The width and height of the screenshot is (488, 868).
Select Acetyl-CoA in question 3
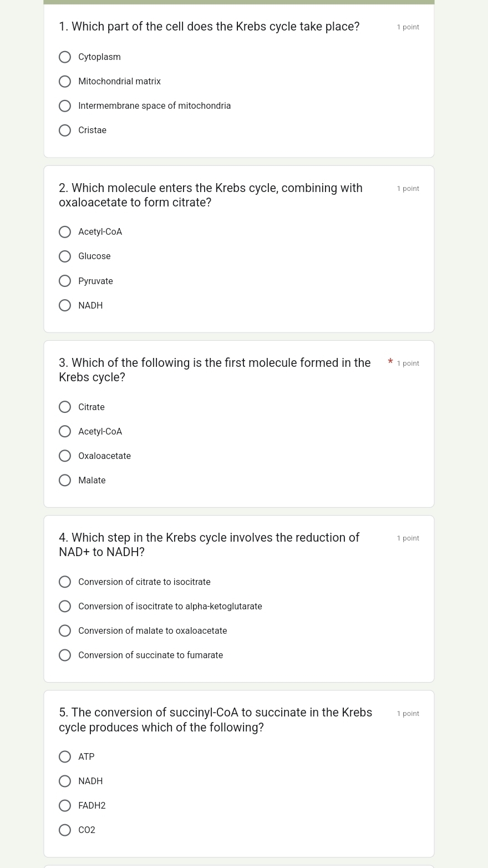point(65,432)
